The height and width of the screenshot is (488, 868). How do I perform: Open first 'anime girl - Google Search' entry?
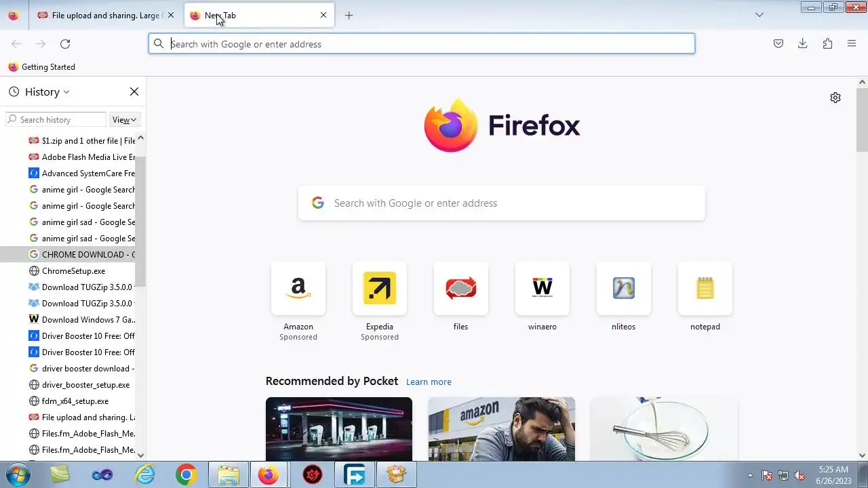pos(81,190)
